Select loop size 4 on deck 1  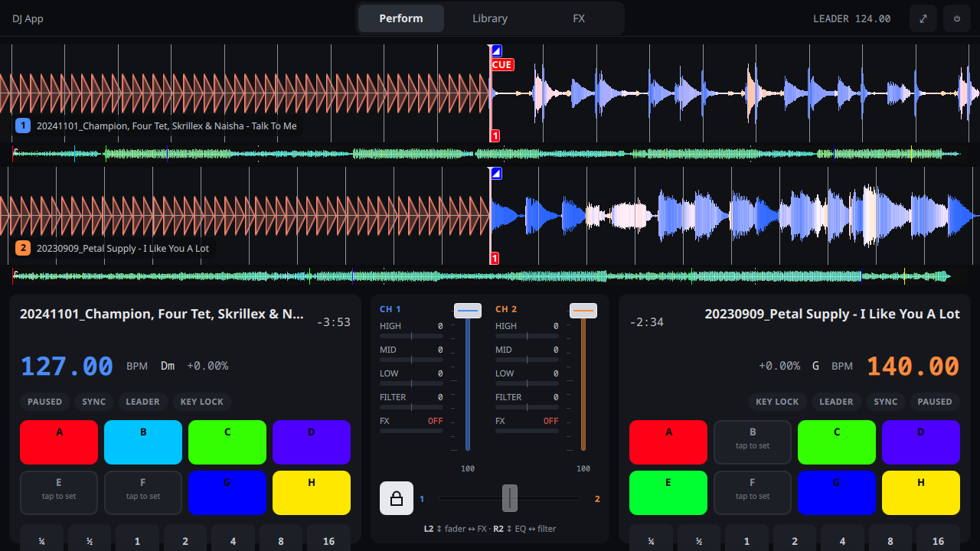pyautogui.click(x=233, y=538)
